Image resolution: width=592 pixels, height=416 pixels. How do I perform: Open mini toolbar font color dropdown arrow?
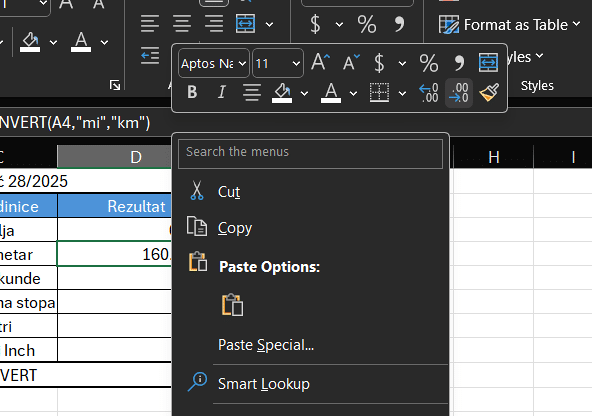[x=353, y=93]
